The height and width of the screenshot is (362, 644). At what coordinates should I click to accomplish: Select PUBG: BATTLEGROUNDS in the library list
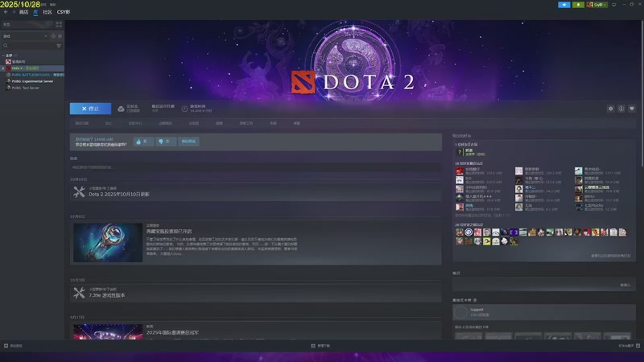point(32,75)
